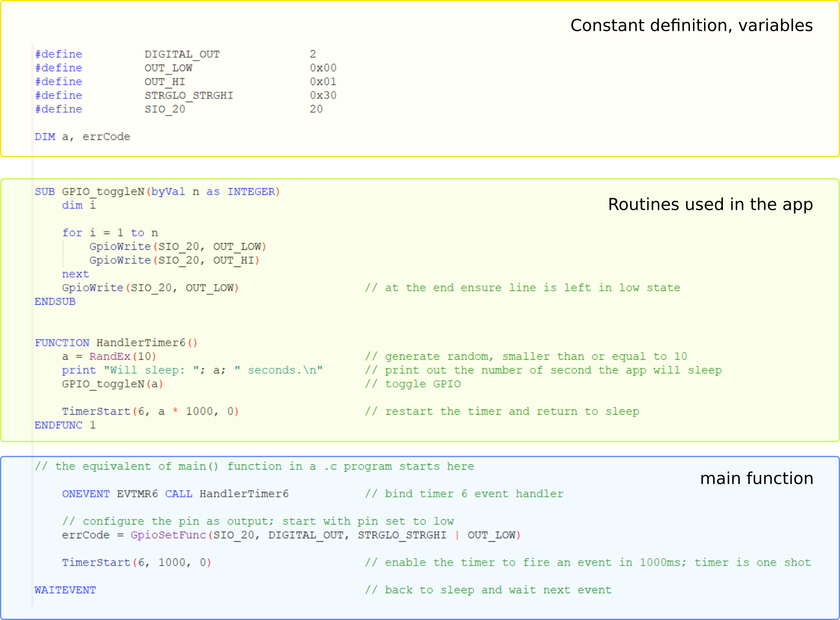Click the 'a = RandEx(10)' line

tap(109, 356)
